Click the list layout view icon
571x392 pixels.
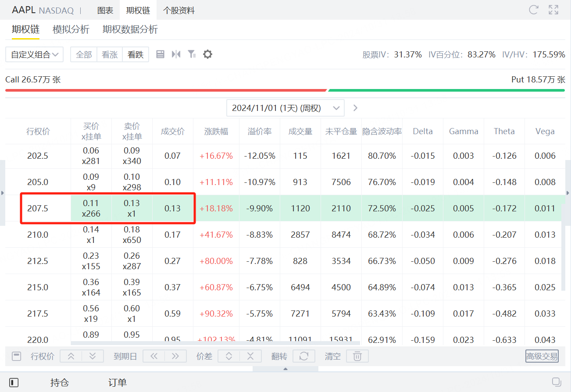(160, 54)
